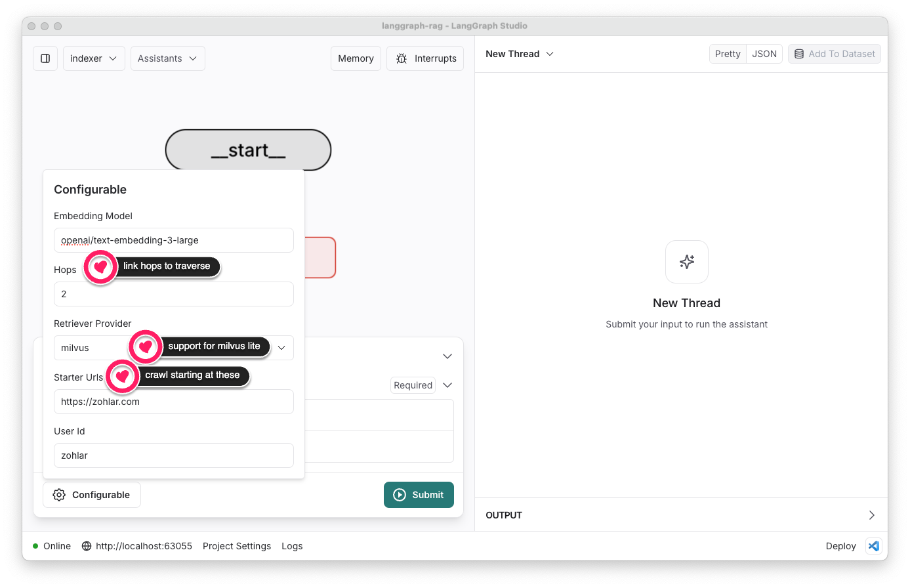Open the Memory panel
The image size is (910, 588).
(x=356, y=58)
